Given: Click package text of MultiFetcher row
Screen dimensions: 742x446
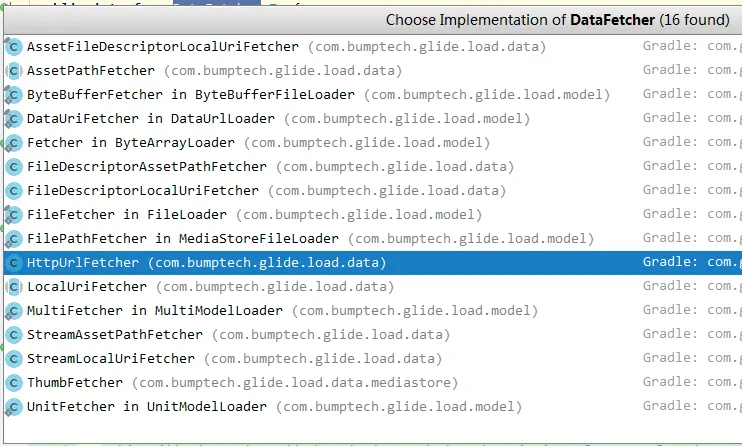Looking at the screenshot, I should click(x=415, y=311).
